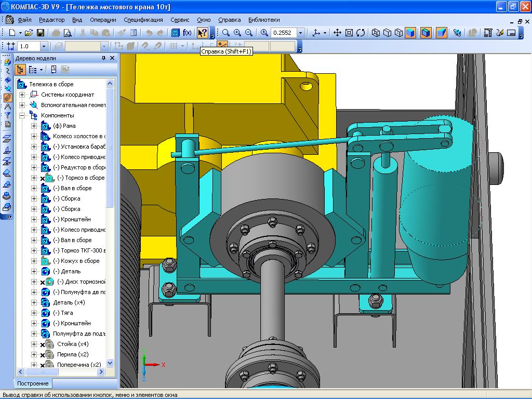This screenshot has height=399, width=532.
Task: Select the Pan (move view) tool
Action: [x=337, y=33]
